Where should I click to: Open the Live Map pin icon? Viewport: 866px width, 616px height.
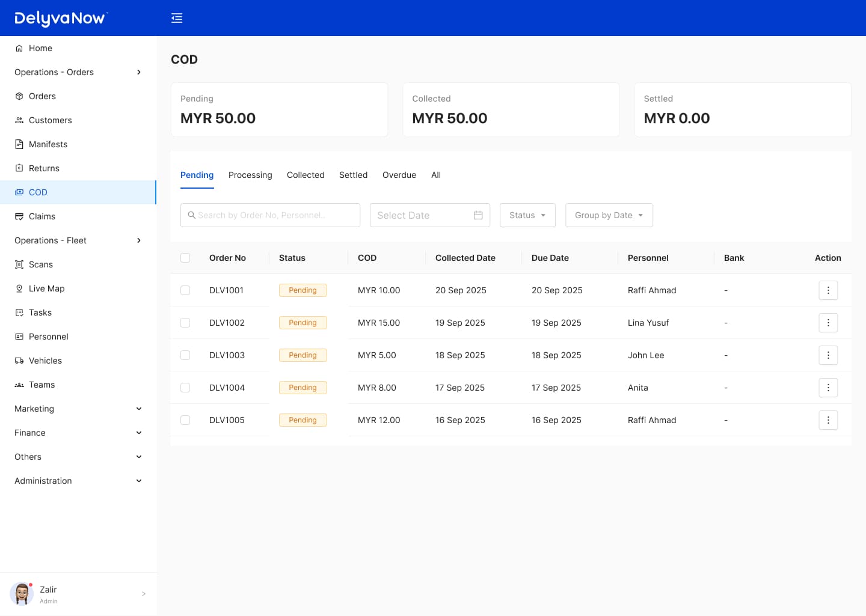[x=19, y=288]
